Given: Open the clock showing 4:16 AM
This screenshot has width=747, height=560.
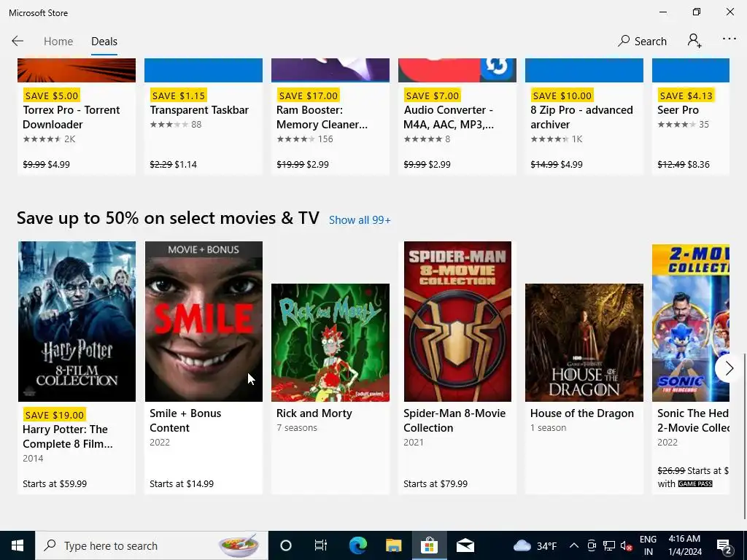Looking at the screenshot, I should coord(684,545).
